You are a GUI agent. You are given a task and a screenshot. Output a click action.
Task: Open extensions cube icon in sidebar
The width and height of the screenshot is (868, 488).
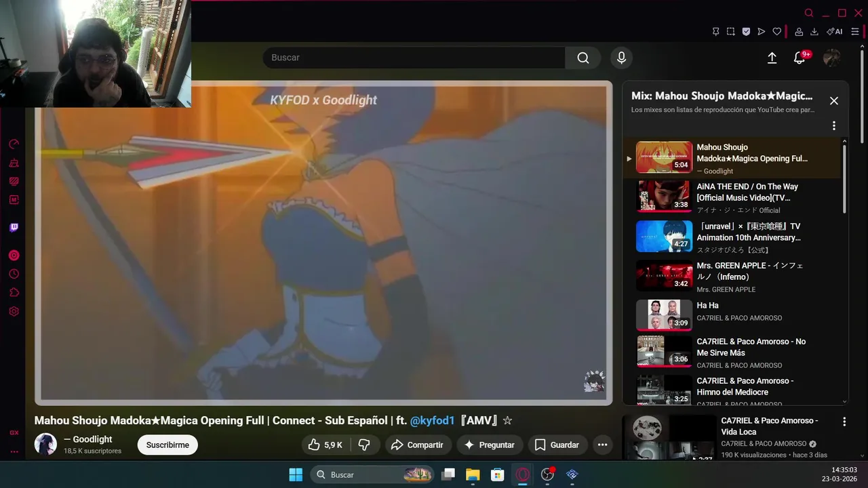[x=14, y=293]
